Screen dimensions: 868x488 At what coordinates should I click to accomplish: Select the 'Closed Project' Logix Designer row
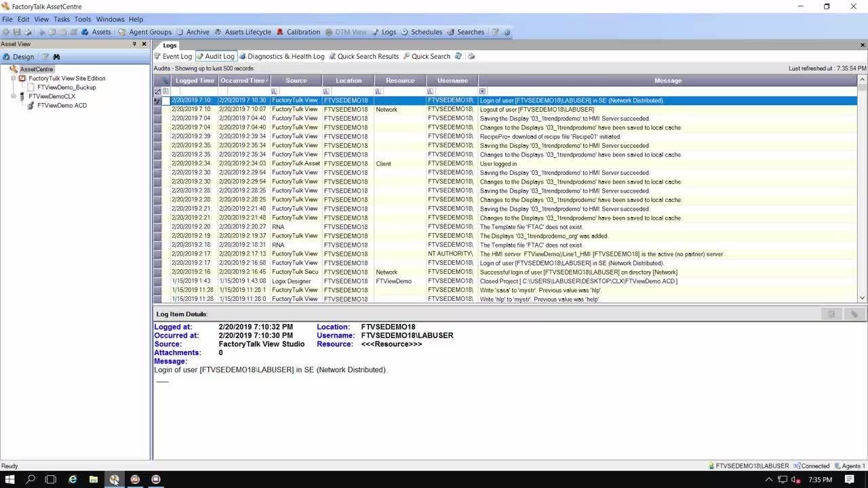pyautogui.click(x=505, y=281)
